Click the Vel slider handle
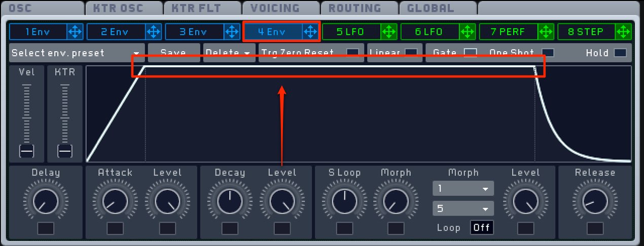The height and width of the screenshot is (246, 644). pyautogui.click(x=26, y=151)
